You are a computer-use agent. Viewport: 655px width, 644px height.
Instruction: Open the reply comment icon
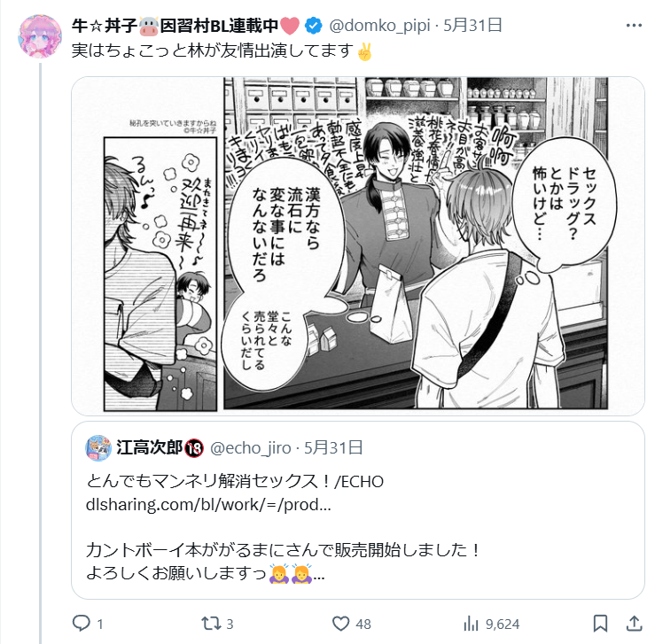tap(81, 623)
